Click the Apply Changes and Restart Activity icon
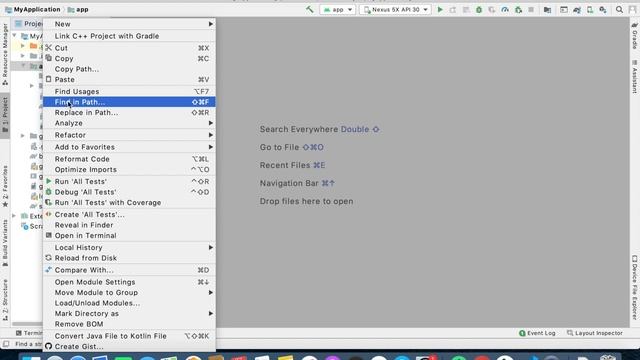The height and width of the screenshot is (360, 640). [x=453, y=9]
